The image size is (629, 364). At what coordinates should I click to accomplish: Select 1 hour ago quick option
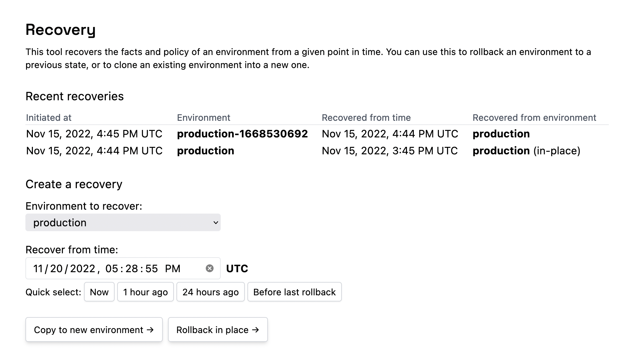pos(145,292)
